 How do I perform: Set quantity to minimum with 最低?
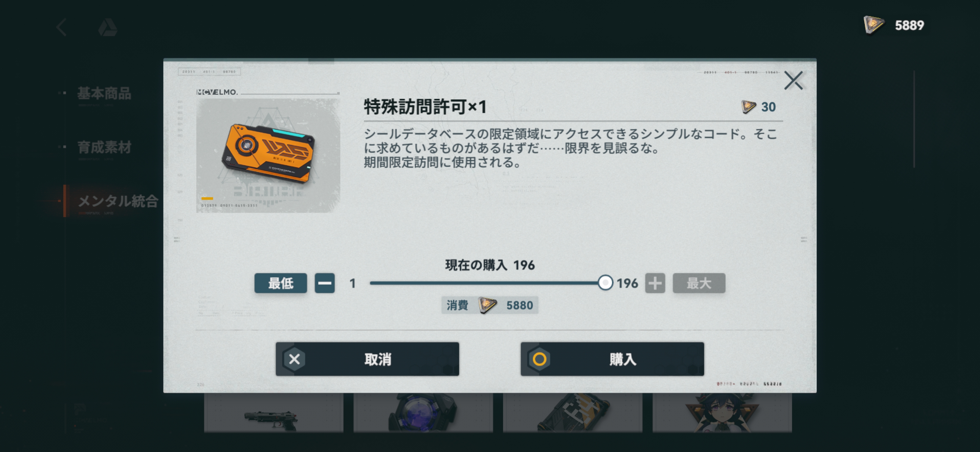(x=281, y=283)
